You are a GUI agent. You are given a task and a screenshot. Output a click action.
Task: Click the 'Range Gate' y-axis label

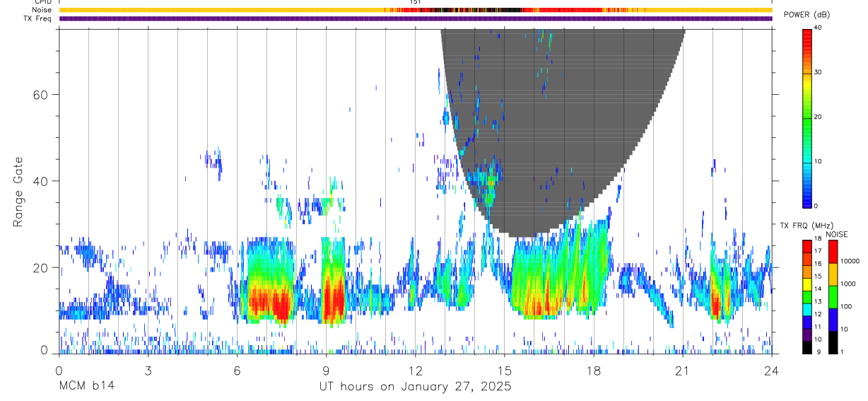18,192
